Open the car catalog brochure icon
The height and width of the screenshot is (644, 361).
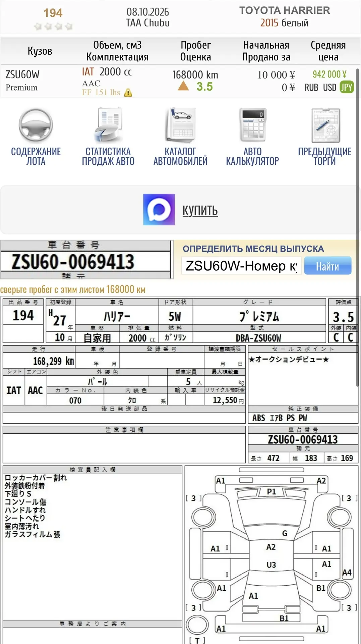coord(180,125)
